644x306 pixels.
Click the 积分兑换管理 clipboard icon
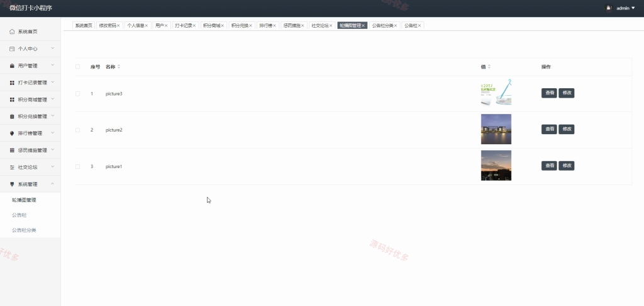pos(12,116)
